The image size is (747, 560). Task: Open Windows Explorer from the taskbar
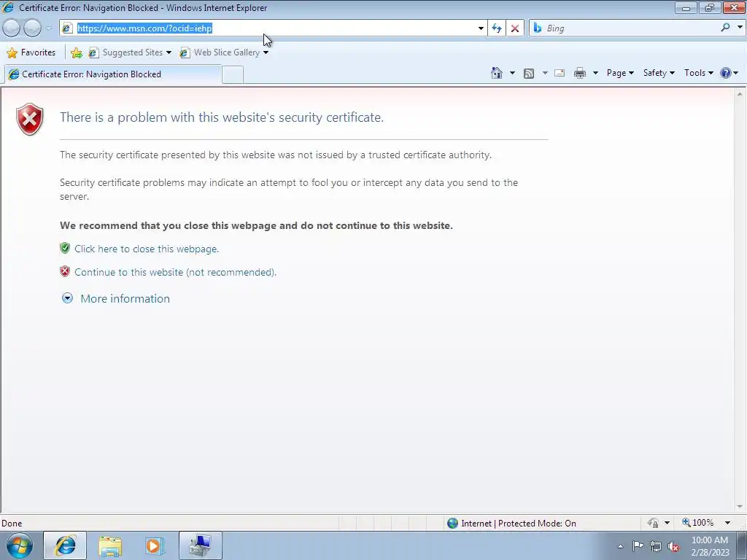pyautogui.click(x=110, y=545)
